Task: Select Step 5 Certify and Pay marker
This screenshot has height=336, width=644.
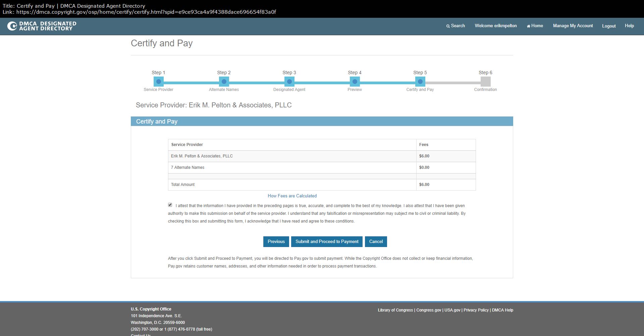Action: [420, 82]
